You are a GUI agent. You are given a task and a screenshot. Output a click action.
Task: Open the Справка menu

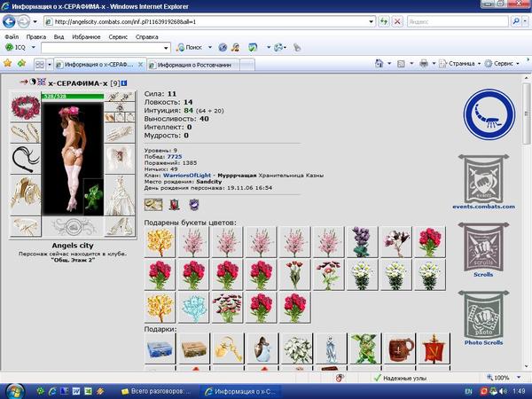click(146, 36)
